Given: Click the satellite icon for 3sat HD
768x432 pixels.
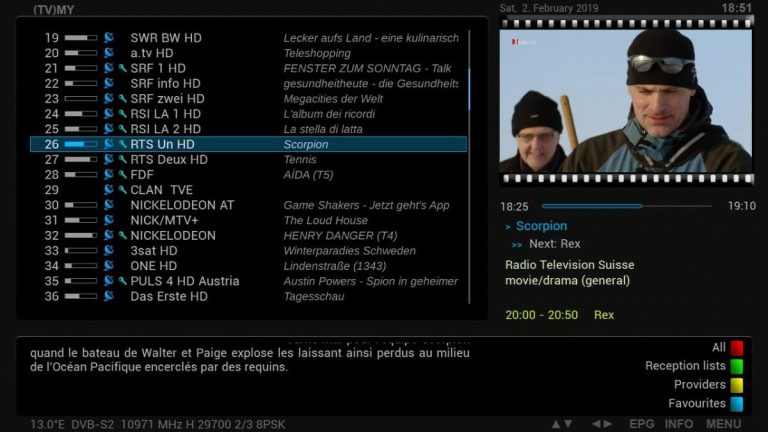Looking at the screenshot, I should [x=109, y=250].
